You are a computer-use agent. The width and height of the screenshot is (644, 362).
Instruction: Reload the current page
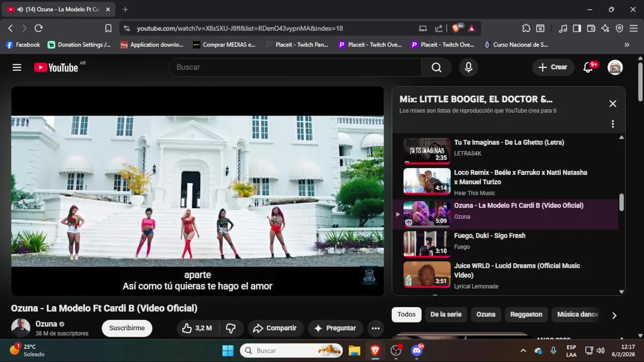(x=39, y=29)
